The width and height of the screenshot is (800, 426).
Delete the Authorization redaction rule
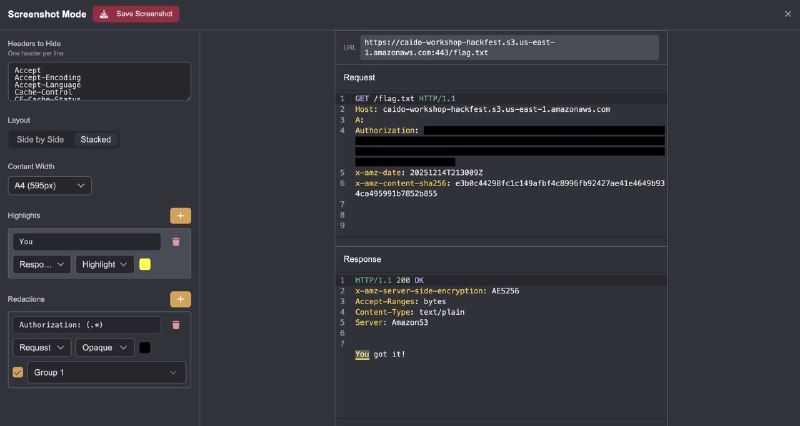pyautogui.click(x=176, y=325)
